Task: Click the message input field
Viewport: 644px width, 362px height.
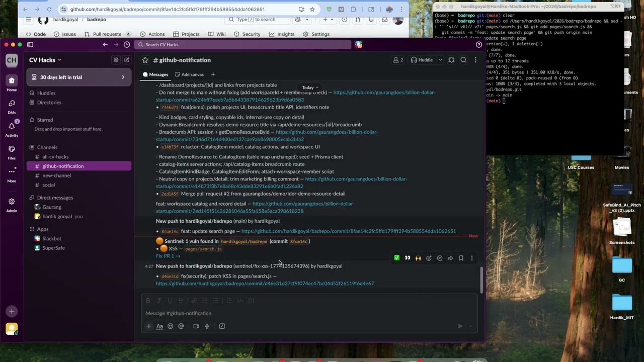Action: pyautogui.click(x=309, y=313)
